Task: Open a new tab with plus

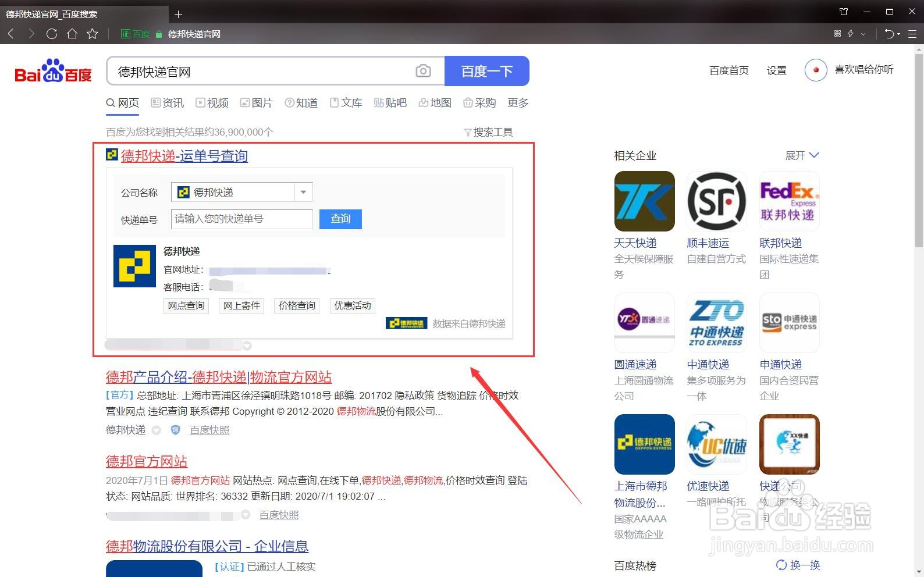Action: (179, 14)
